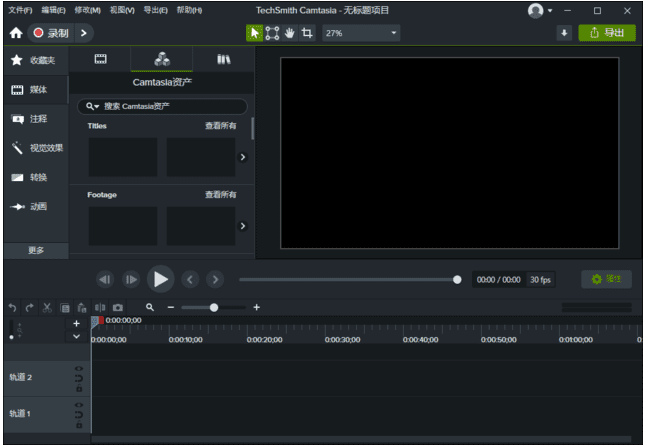Lock the 轨道 2 track
This screenshot has width=645, height=448.
click(x=79, y=388)
